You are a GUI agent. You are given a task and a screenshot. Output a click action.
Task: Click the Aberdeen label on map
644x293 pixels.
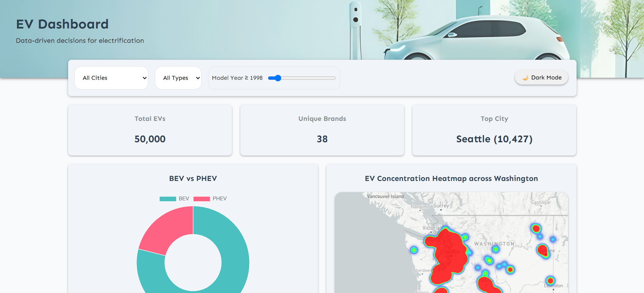tap(422, 271)
